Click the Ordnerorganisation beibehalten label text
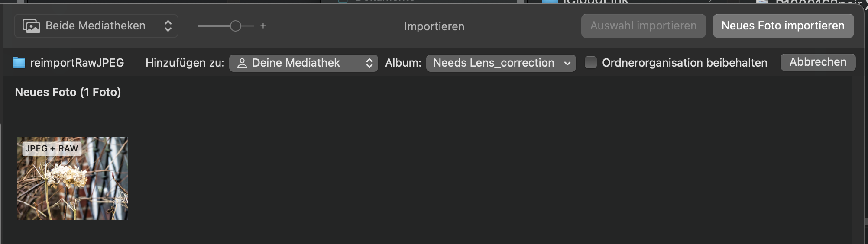 pyautogui.click(x=684, y=63)
